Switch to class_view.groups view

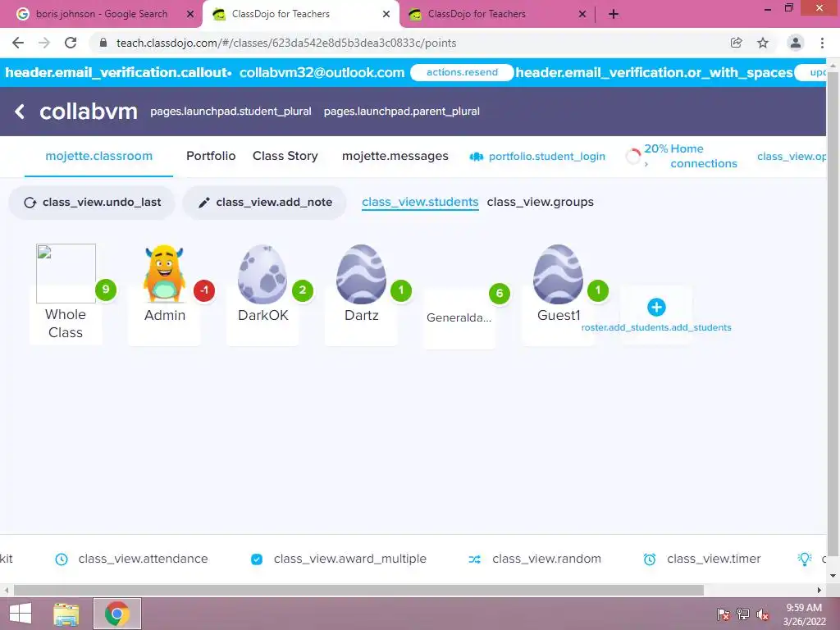[540, 203]
